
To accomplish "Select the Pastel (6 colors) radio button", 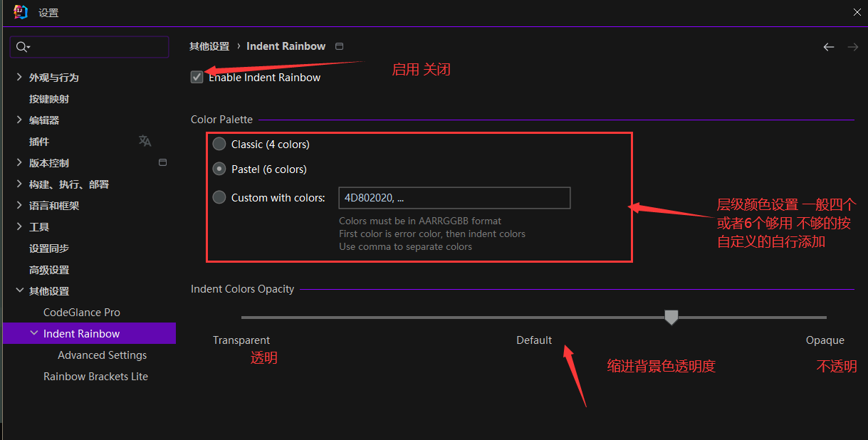I will point(219,169).
